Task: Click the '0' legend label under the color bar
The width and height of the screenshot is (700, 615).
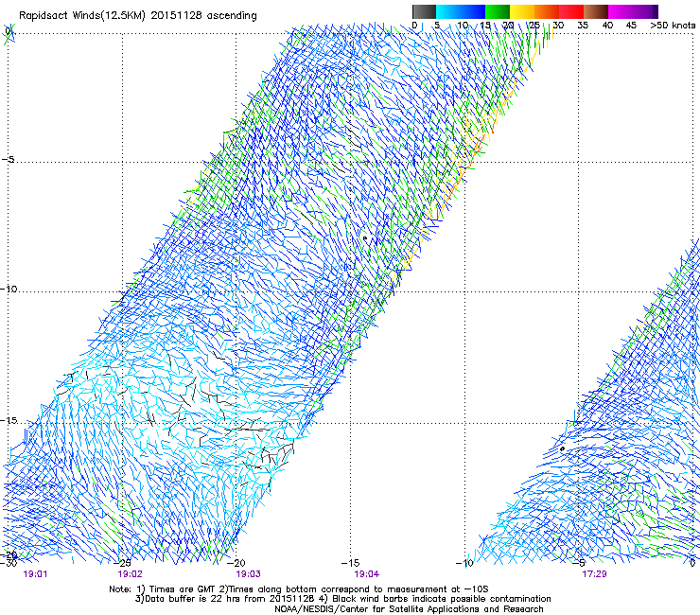Action: click(414, 26)
